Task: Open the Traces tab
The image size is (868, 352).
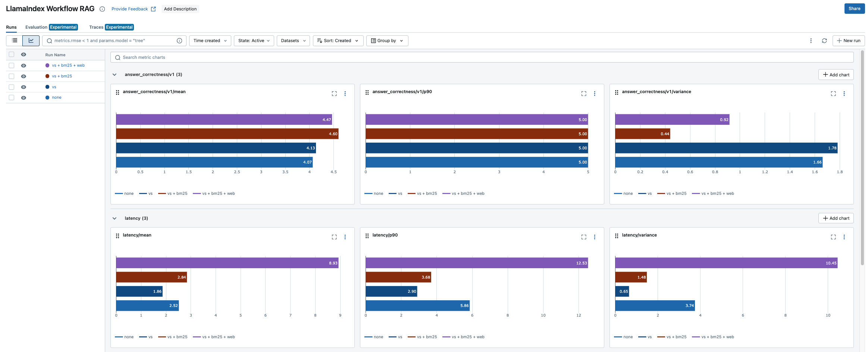Action: pyautogui.click(x=96, y=27)
